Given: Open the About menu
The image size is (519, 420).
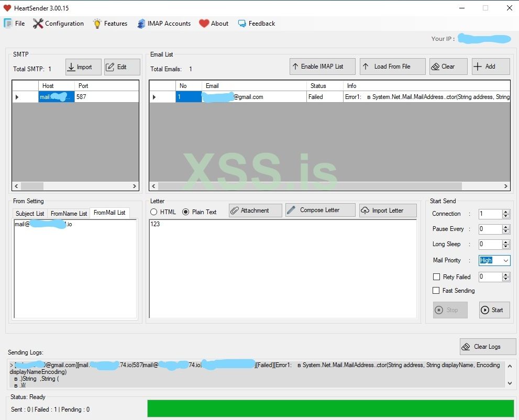Looking at the screenshot, I should point(214,24).
